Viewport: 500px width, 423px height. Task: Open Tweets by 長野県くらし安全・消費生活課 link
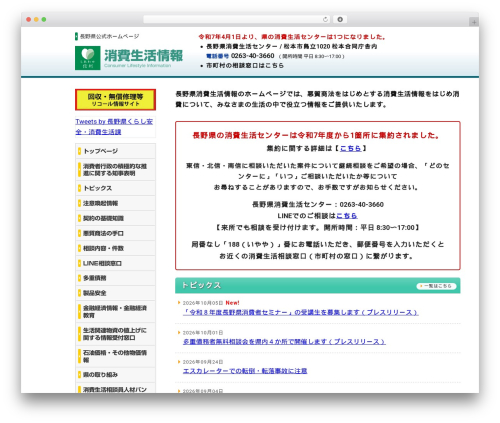[114, 126]
